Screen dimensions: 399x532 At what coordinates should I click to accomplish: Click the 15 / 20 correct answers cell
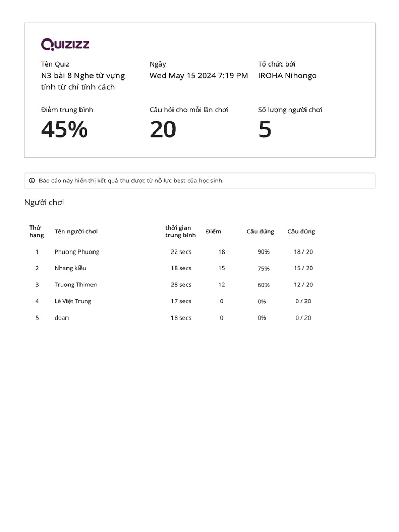click(303, 268)
